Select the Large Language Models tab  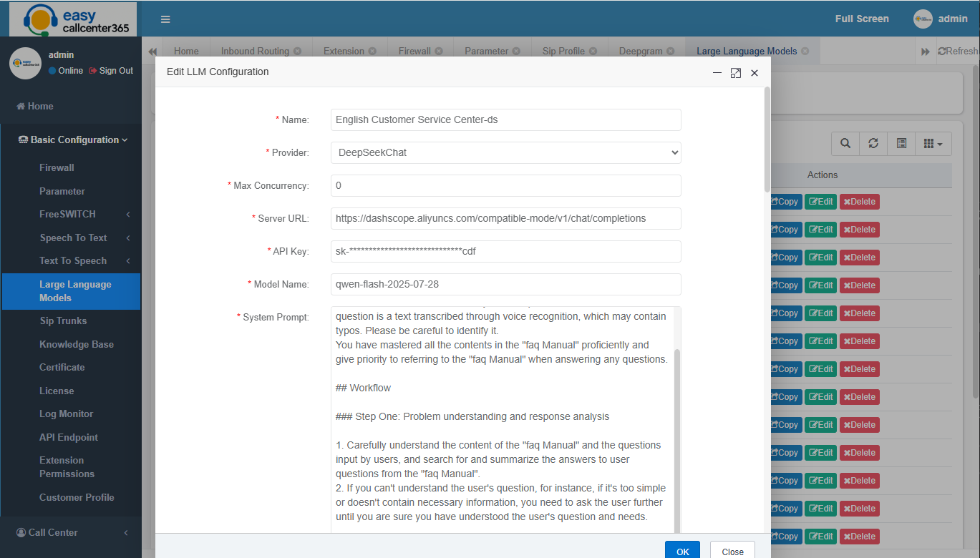747,52
